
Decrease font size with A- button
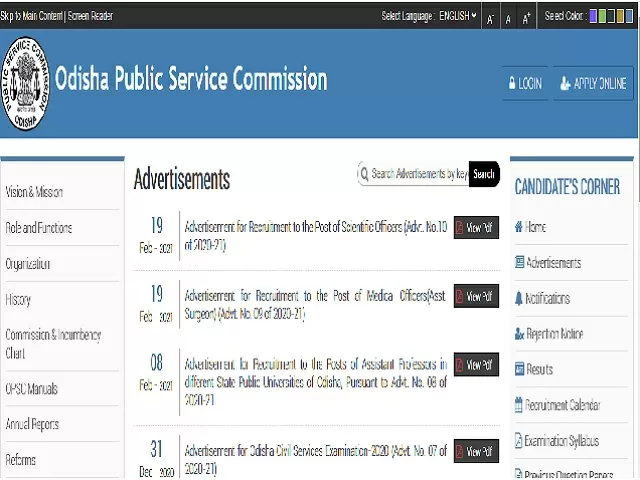[x=490, y=19]
